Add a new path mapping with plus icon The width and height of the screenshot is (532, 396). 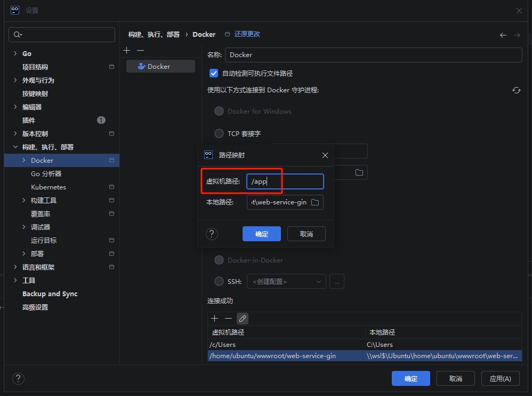point(215,319)
